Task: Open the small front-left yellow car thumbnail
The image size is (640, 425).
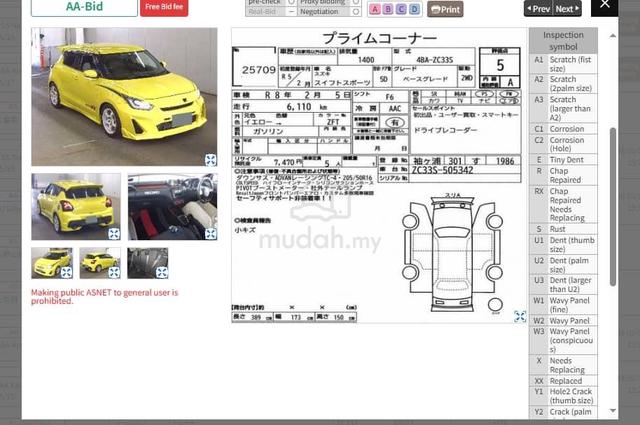Action: [x=52, y=263]
